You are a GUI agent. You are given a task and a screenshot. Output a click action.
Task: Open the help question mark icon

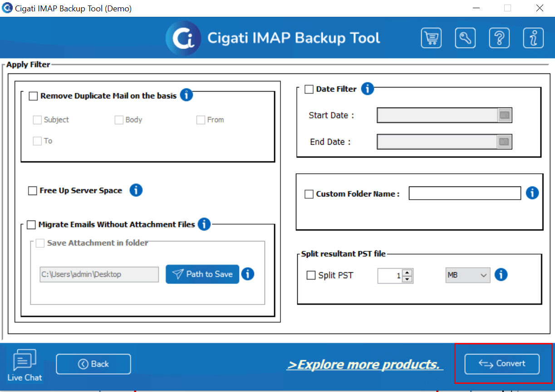(499, 38)
